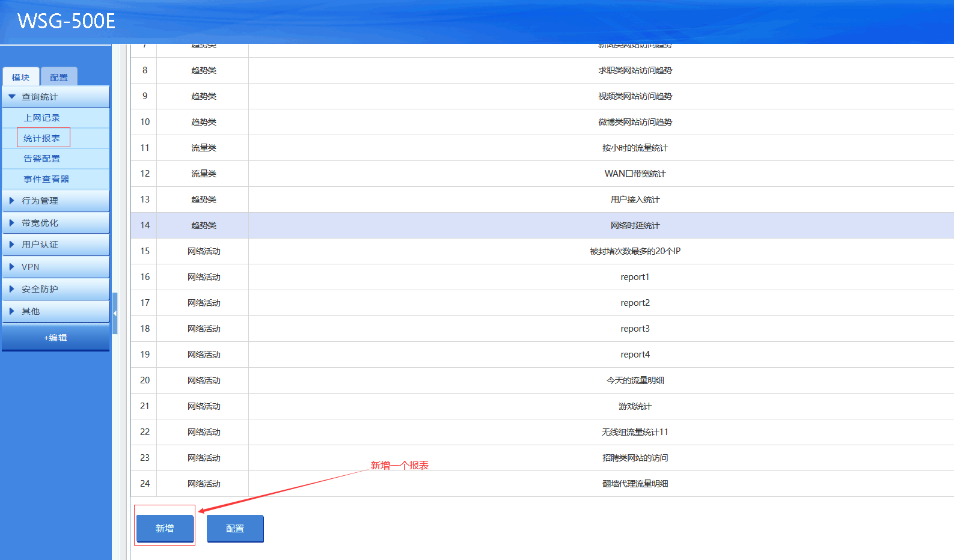Expand the 安全防护 menu section

pos(40,289)
